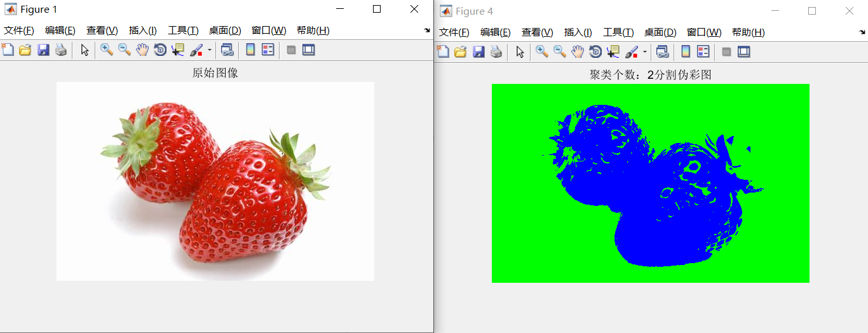
Task: Open 文件(F) menu in Figure 1
Action: pyautogui.click(x=19, y=31)
